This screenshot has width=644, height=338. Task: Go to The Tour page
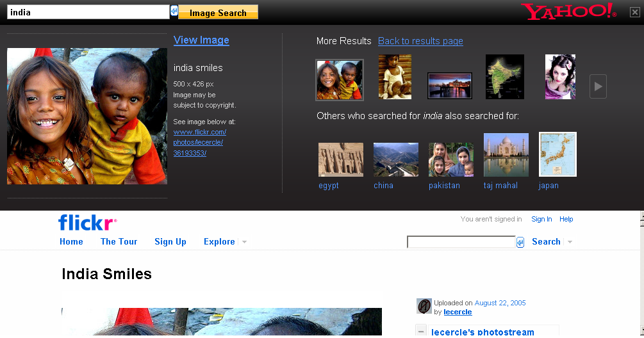[x=119, y=241]
